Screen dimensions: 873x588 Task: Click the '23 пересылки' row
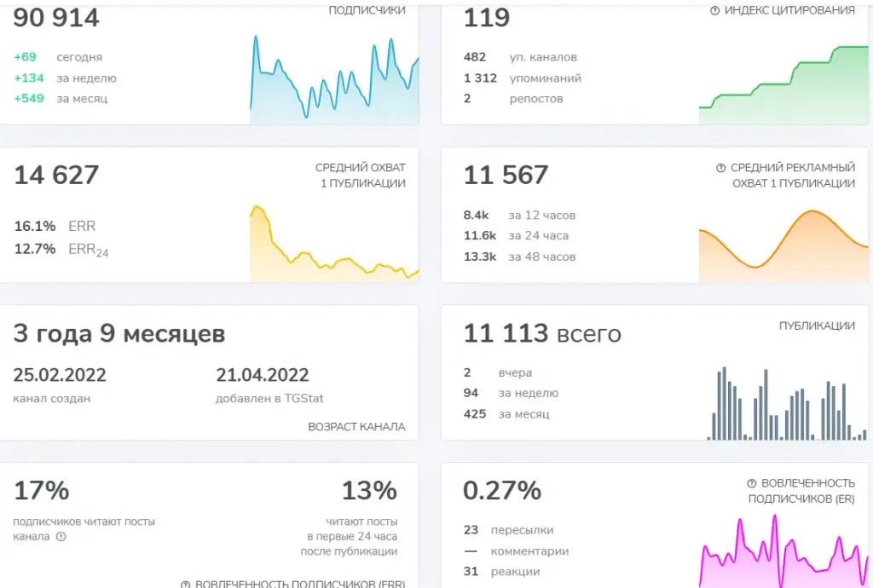click(509, 529)
